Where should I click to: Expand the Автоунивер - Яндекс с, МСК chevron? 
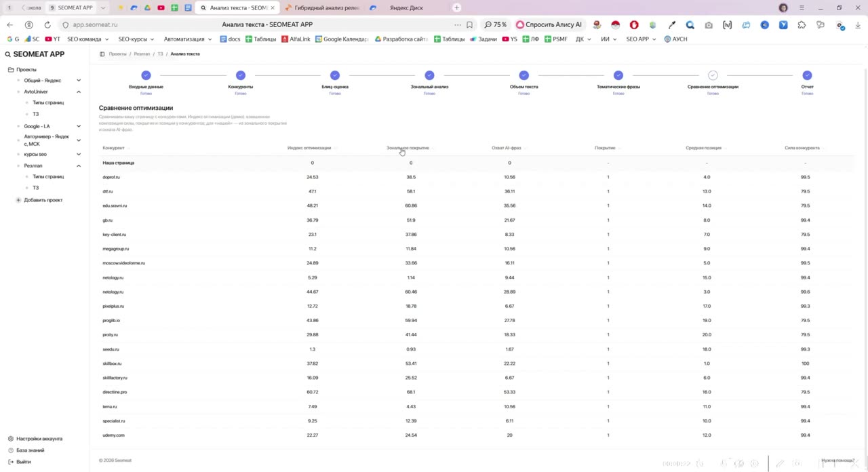(x=79, y=140)
